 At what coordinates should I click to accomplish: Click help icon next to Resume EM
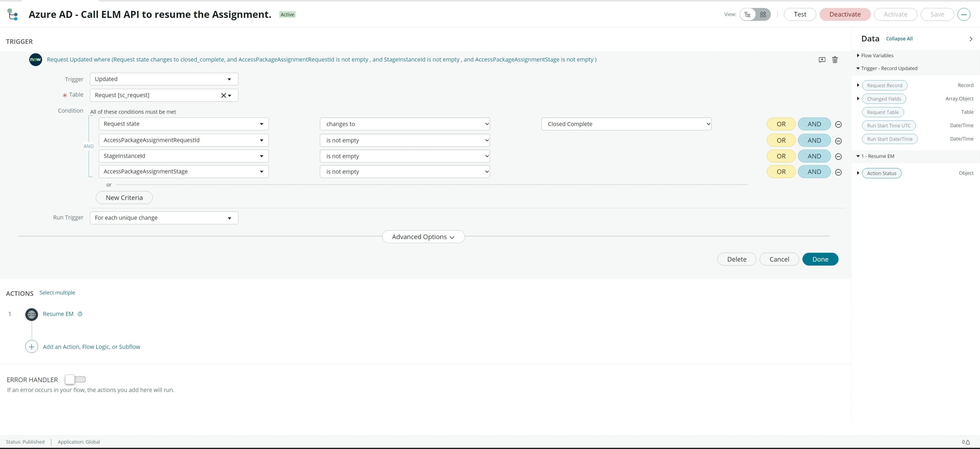click(x=80, y=314)
